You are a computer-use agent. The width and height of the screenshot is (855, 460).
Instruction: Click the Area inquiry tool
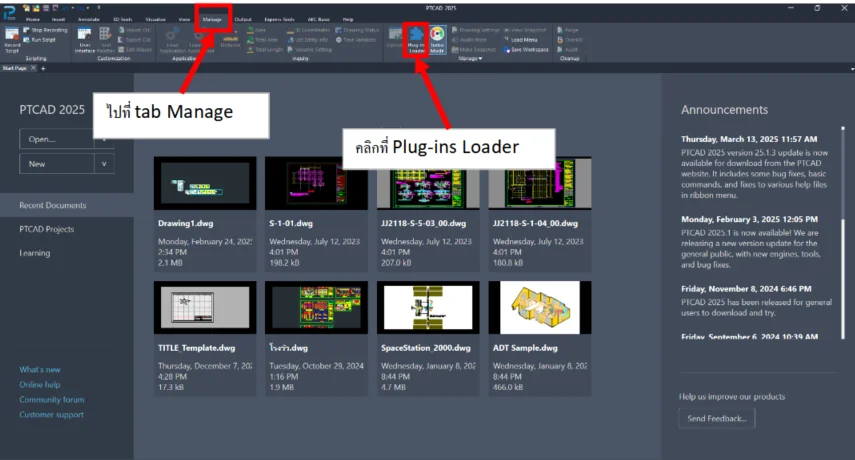256,31
